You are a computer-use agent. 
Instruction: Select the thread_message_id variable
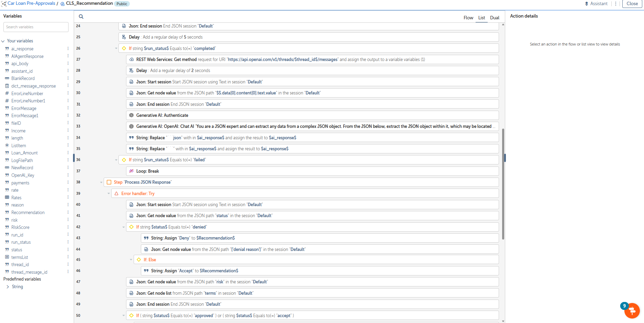coord(29,272)
